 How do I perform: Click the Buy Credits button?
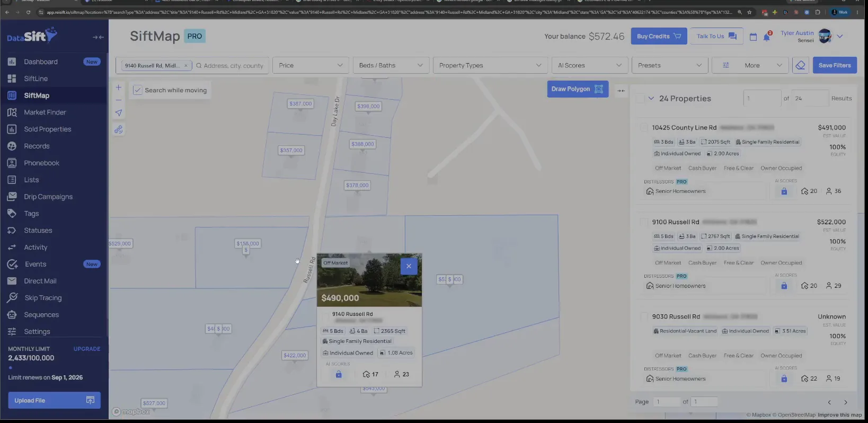[x=659, y=36]
